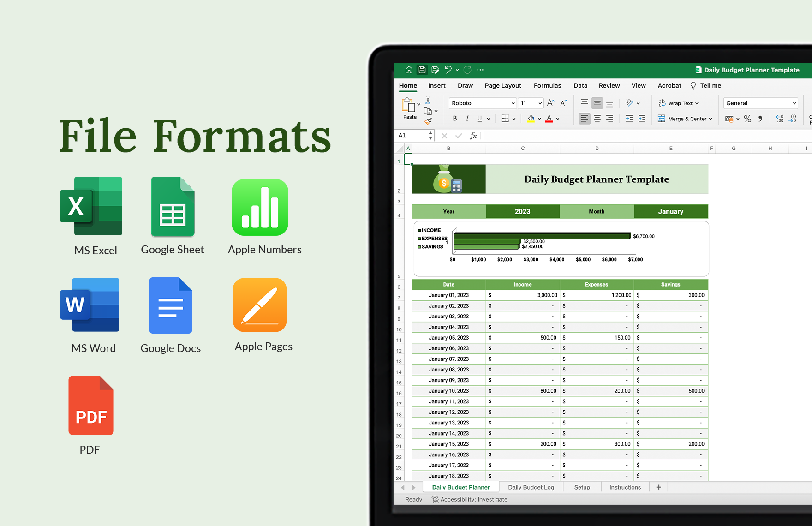
Task: Click the Save As edit icon
Action: pos(435,70)
